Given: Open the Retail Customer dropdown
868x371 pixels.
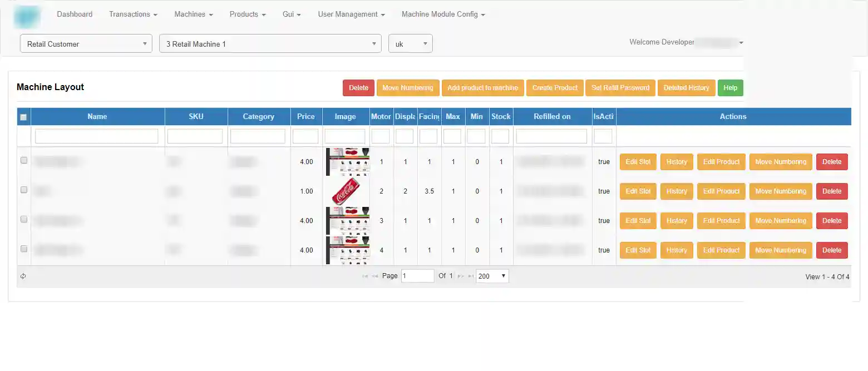Looking at the screenshot, I should click(x=86, y=44).
